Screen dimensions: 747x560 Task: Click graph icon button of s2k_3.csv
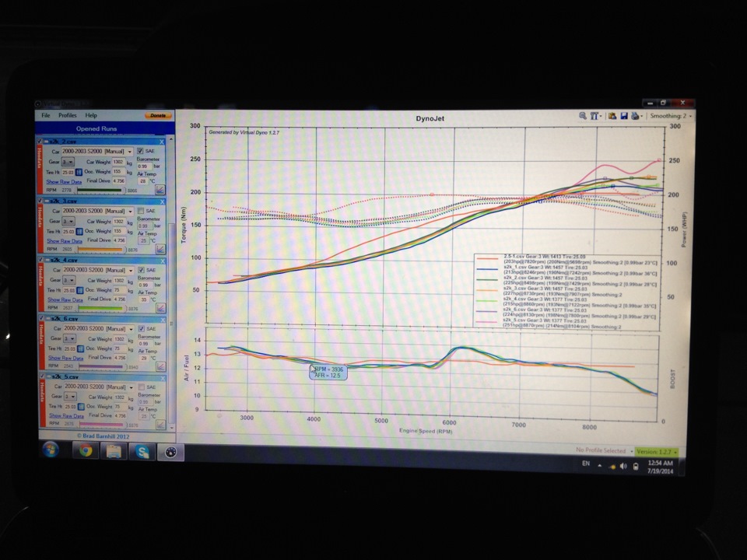(x=160, y=249)
